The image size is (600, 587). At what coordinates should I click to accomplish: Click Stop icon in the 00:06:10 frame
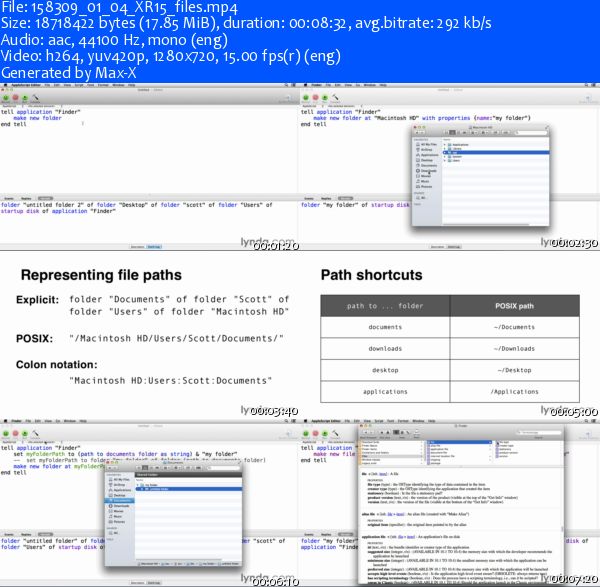point(15,434)
